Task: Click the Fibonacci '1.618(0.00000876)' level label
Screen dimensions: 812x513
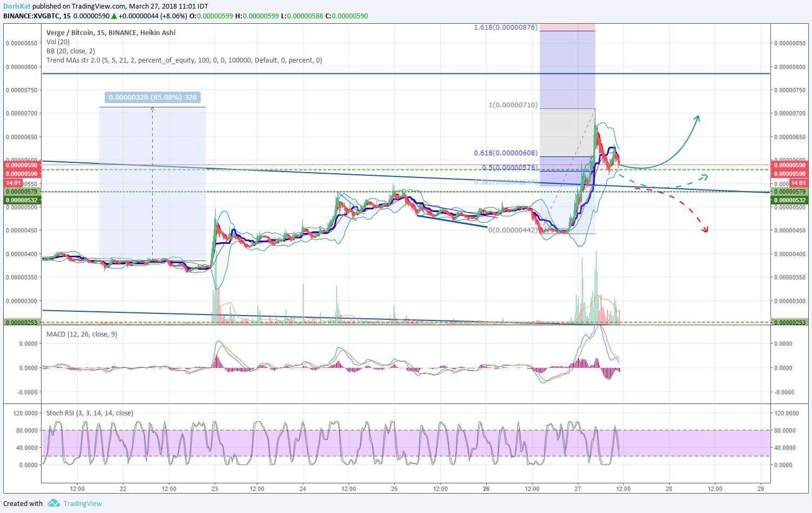Action: click(506, 27)
